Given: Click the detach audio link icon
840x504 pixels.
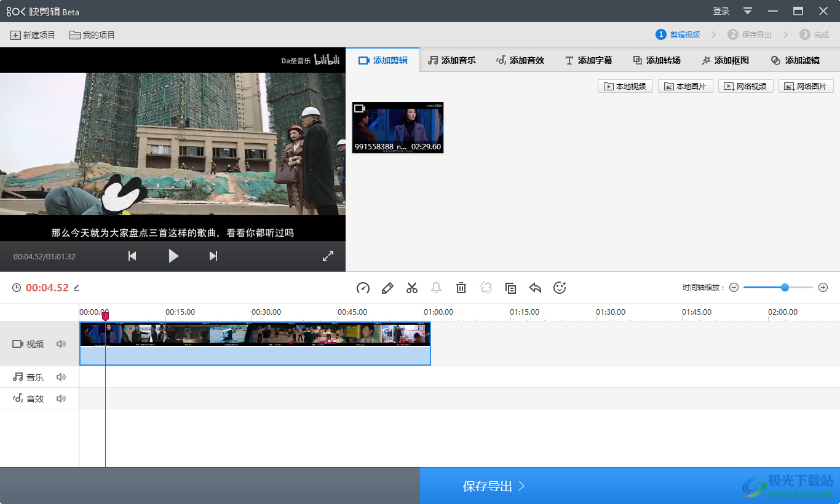Looking at the screenshot, I should click(486, 288).
